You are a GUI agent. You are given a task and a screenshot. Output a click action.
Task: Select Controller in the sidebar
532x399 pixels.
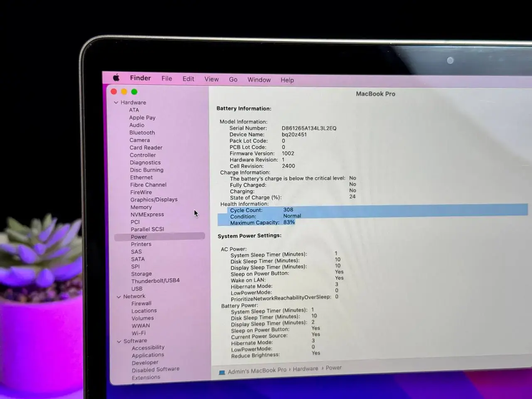click(x=143, y=155)
